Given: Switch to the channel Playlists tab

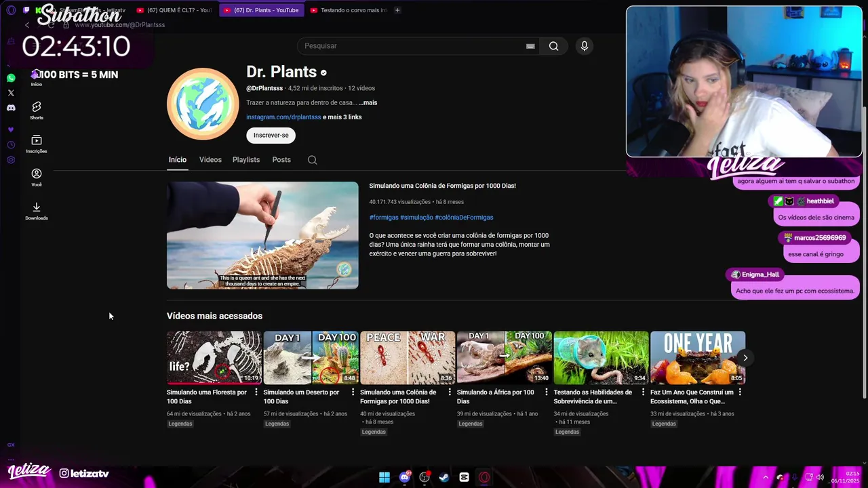Looking at the screenshot, I should click(246, 160).
